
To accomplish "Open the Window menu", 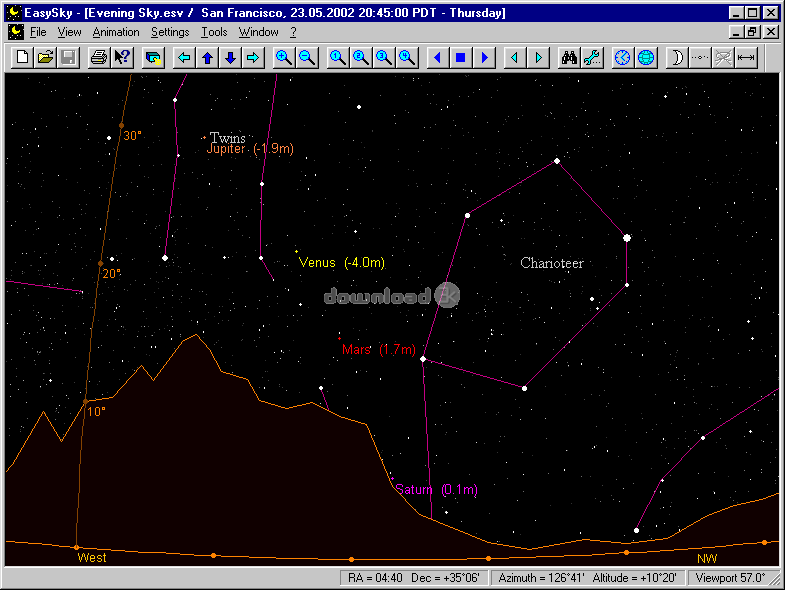I will tap(258, 32).
